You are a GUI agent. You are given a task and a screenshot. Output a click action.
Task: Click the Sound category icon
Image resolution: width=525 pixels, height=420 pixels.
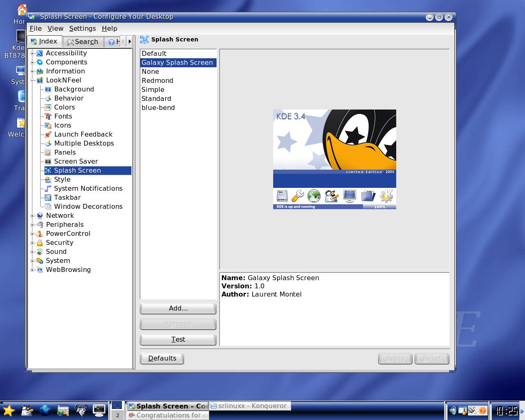coord(40,252)
